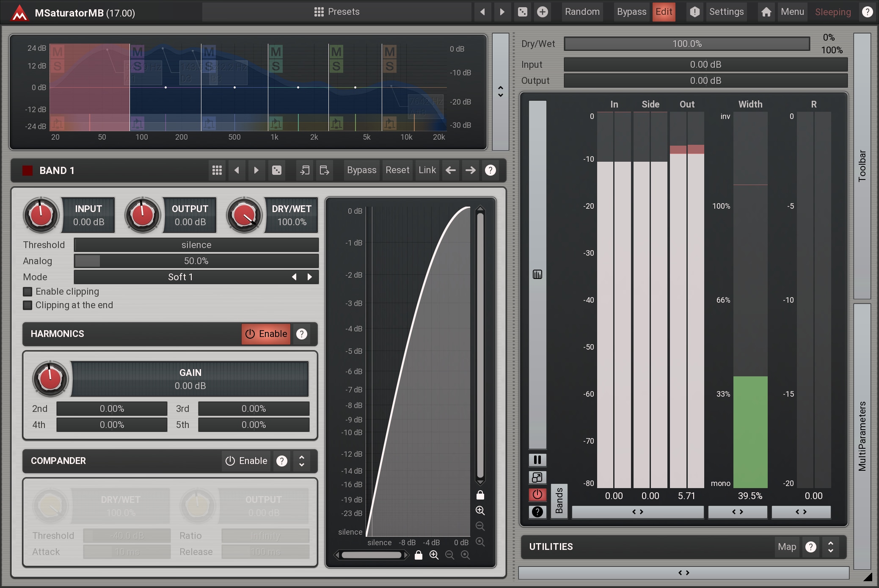Open the Presets menu
Screen dimensions: 879x588
337,12
